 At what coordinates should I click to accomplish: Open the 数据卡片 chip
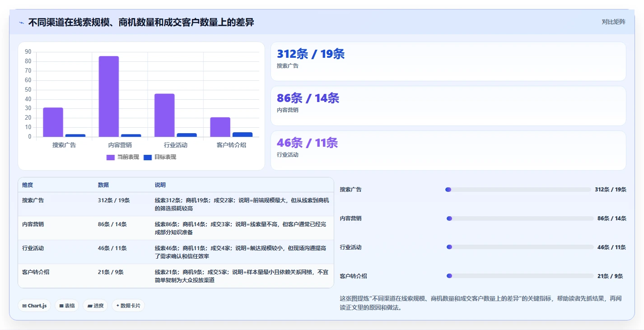coord(128,306)
